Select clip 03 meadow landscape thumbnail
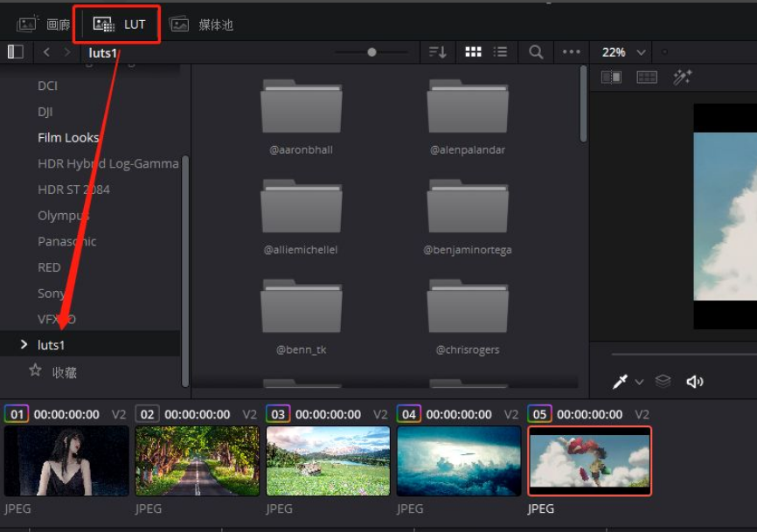 [x=329, y=461]
